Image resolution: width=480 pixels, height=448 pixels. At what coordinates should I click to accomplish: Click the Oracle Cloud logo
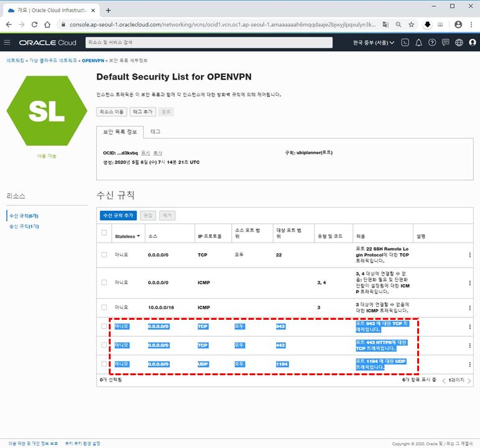(x=48, y=42)
